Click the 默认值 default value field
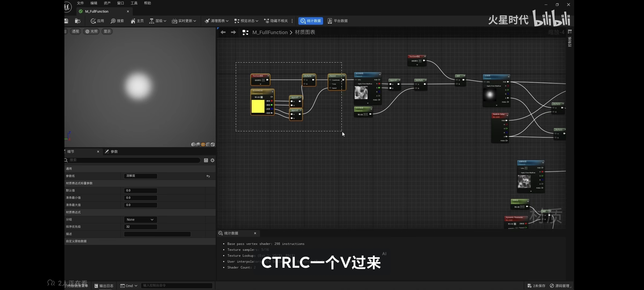The height and width of the screenshot is (290, 644). (140, 191)
